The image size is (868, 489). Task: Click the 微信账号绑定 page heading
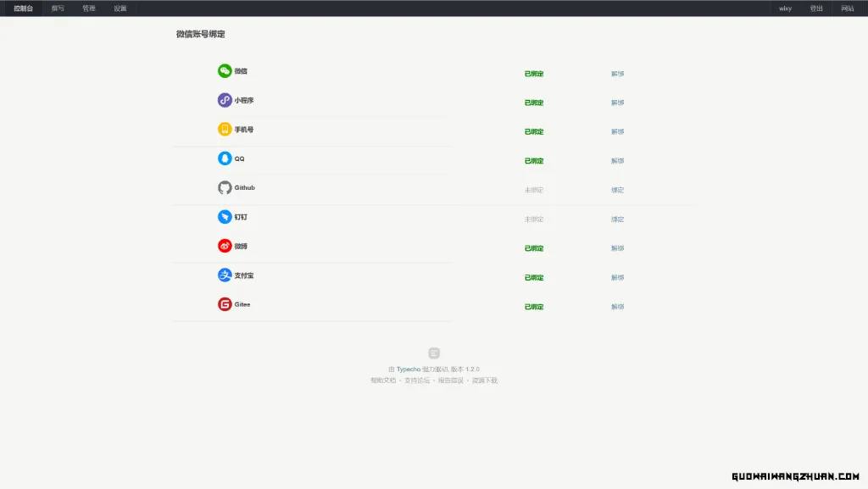(x=200, y=34)
